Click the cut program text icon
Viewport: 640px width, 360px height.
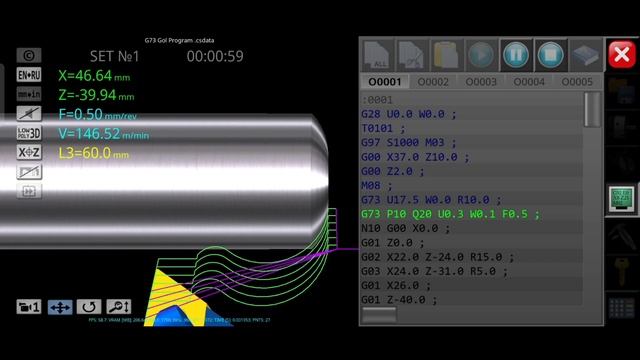click(412, 55)
